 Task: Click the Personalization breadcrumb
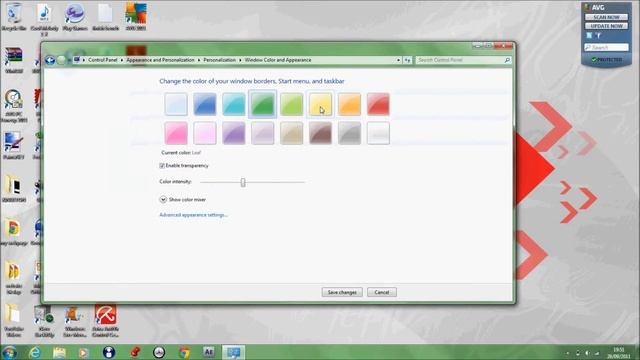[x=220, y=60]
